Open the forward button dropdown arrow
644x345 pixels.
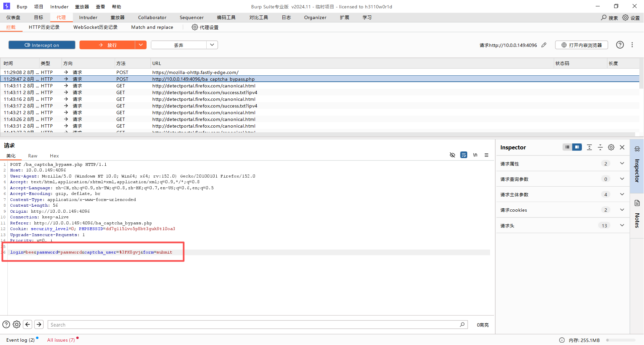(141, 45)
